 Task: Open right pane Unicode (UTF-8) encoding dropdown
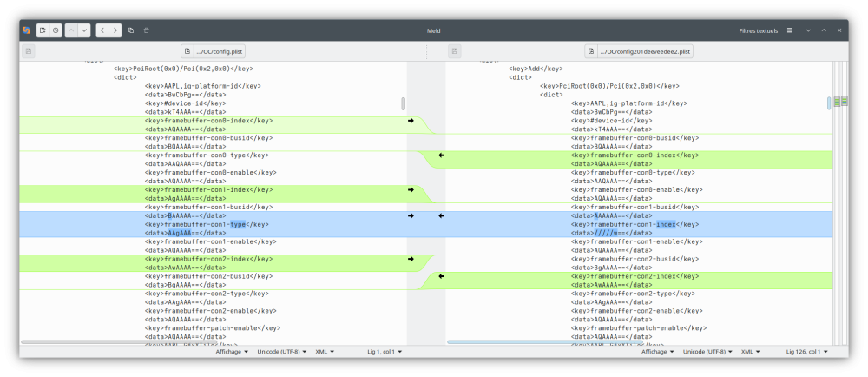[x=707, y=352]
